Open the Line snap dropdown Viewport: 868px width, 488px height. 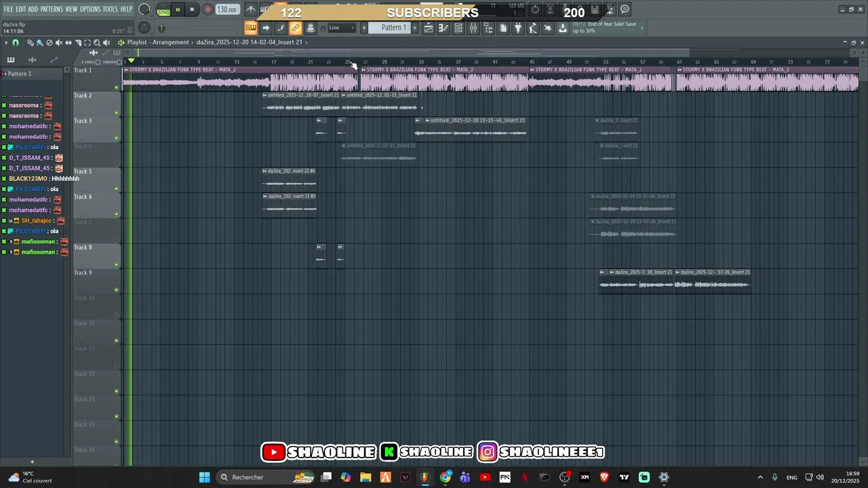tap(342, 28)
